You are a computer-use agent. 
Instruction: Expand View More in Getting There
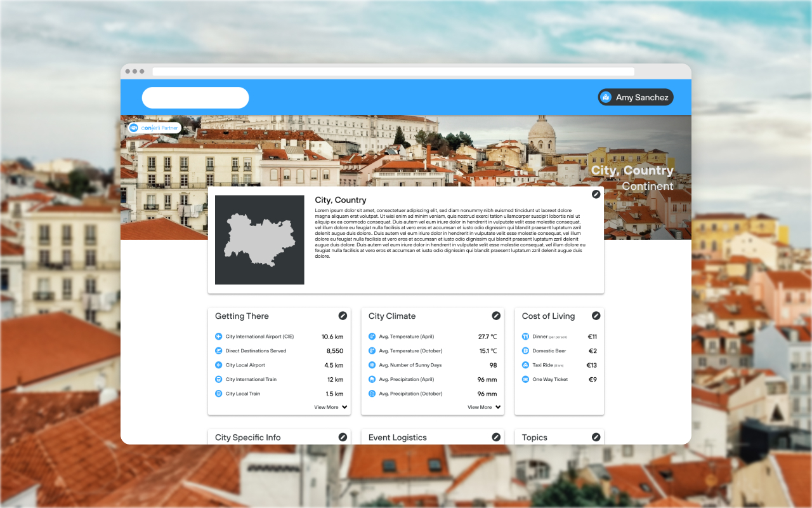point(331,407)
